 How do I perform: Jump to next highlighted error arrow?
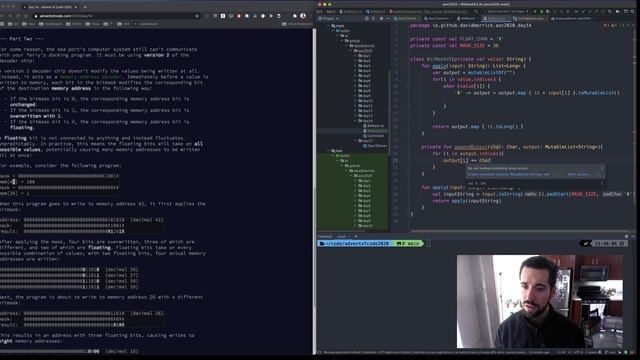point(633,25)
